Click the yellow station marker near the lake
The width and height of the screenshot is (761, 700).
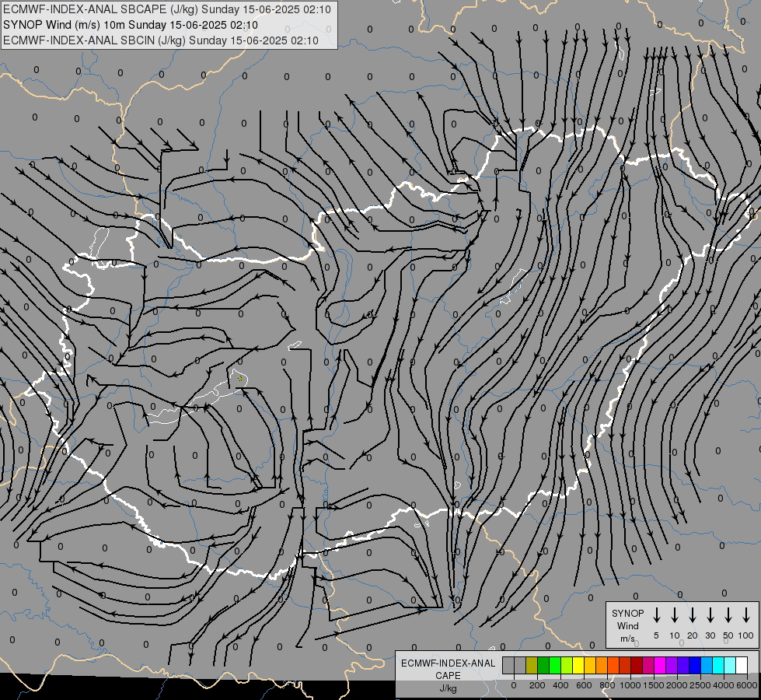pyautogui.click(x=240, y=379)
